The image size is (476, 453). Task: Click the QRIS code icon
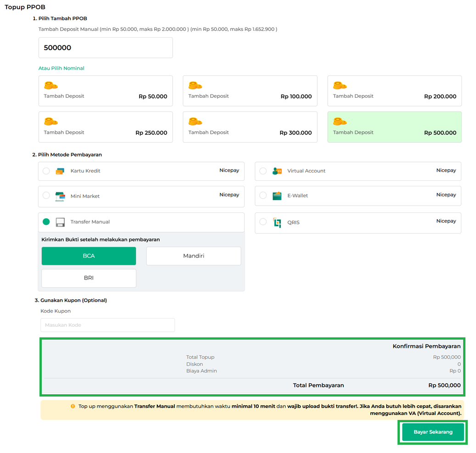[277, 223]
